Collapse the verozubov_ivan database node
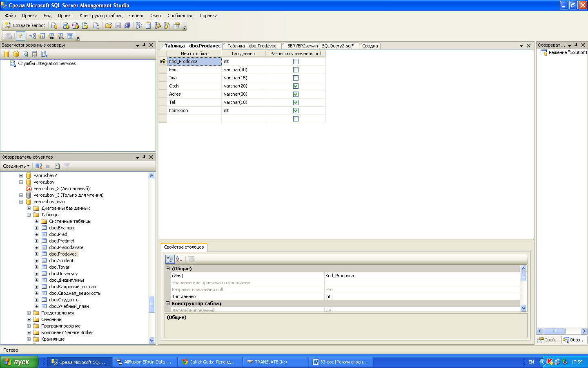The height and width of the screenshot is (368, 588). click(x=21, y=202)
